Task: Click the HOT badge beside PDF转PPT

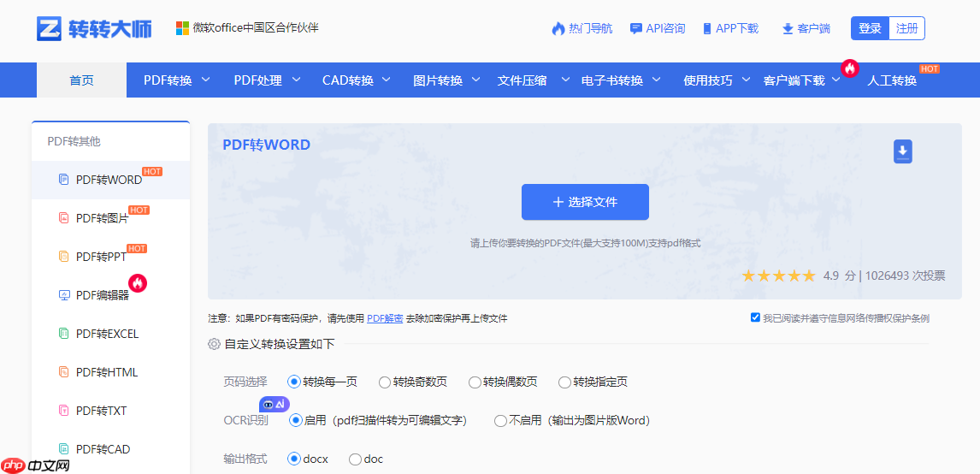Action: coord(137,248)
